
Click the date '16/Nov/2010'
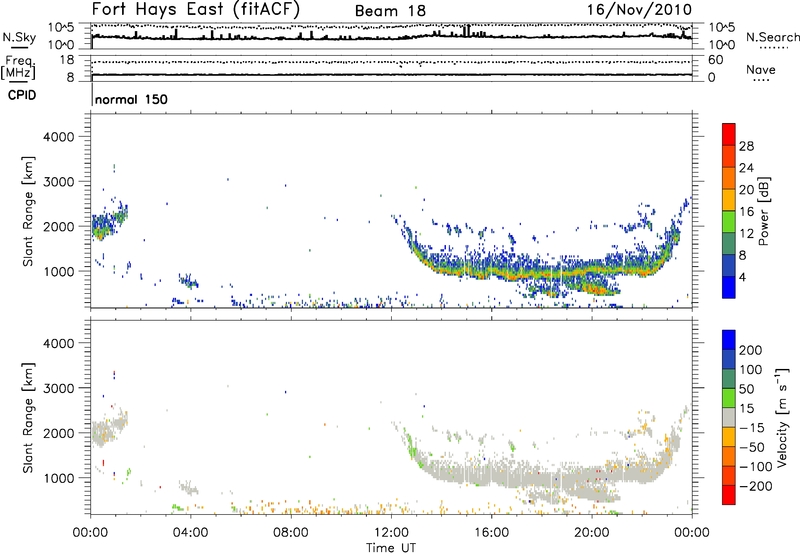tap(639, 10)
